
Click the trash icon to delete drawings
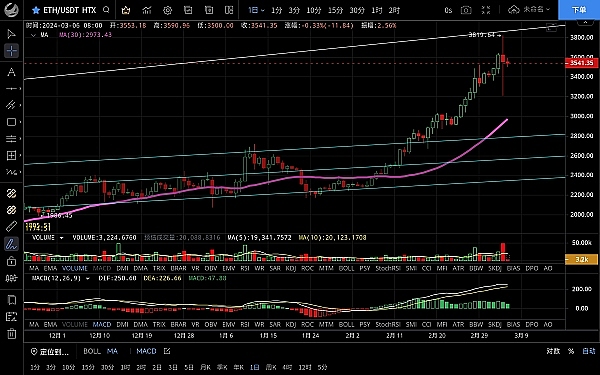pyautogui.click(x=11, y=333)
